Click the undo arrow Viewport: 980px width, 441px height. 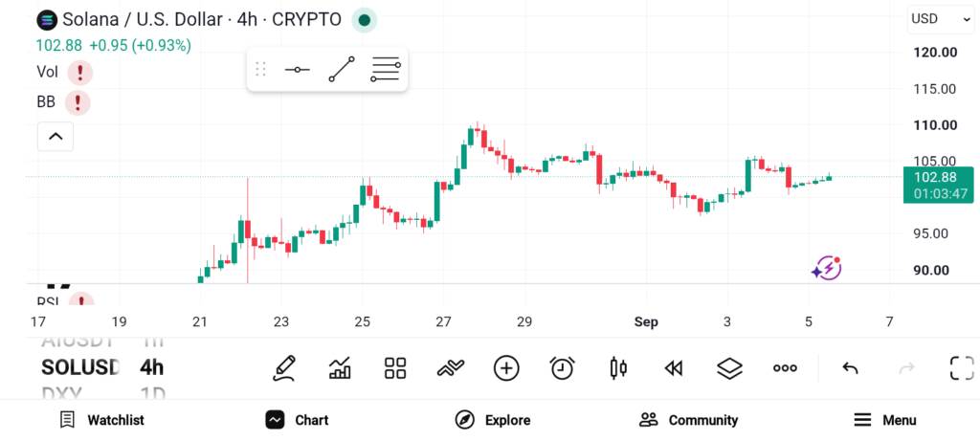(850, 368)
